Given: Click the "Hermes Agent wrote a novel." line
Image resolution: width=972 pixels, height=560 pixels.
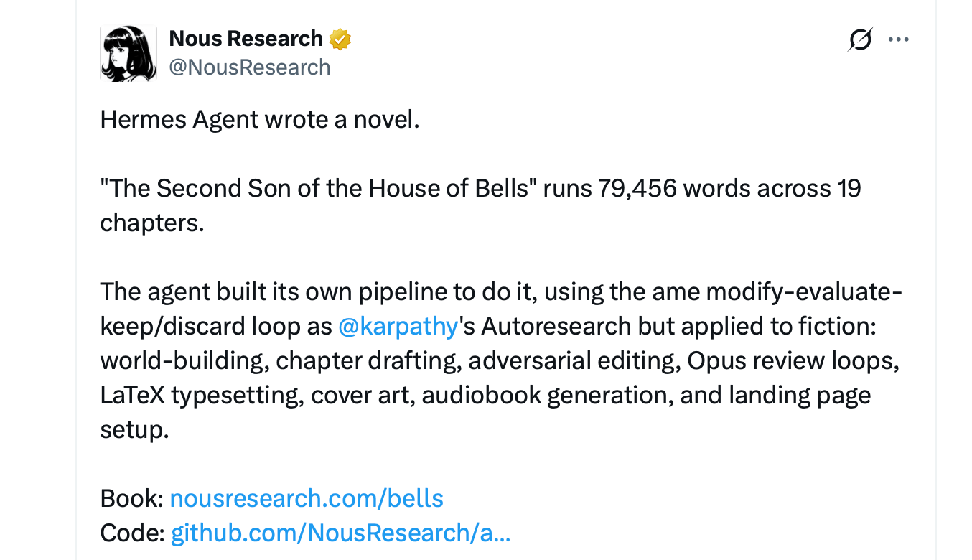Looking at the screenshot, I should tap(259, 119).
